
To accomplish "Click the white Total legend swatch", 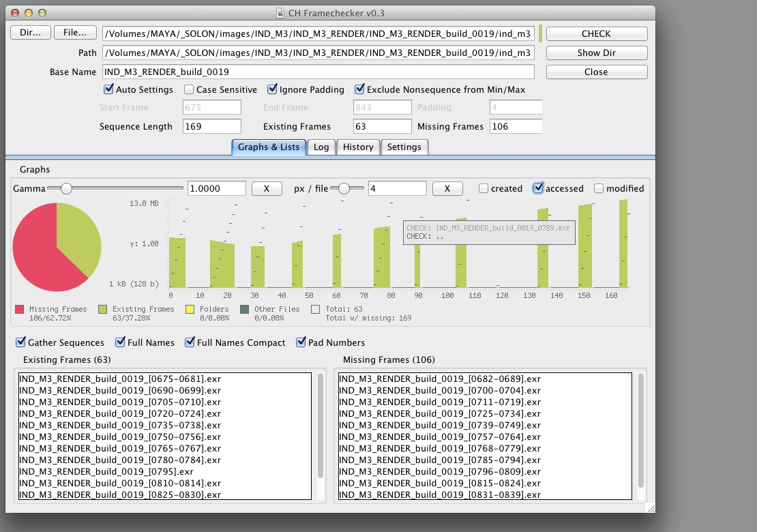I will point(315,310).
